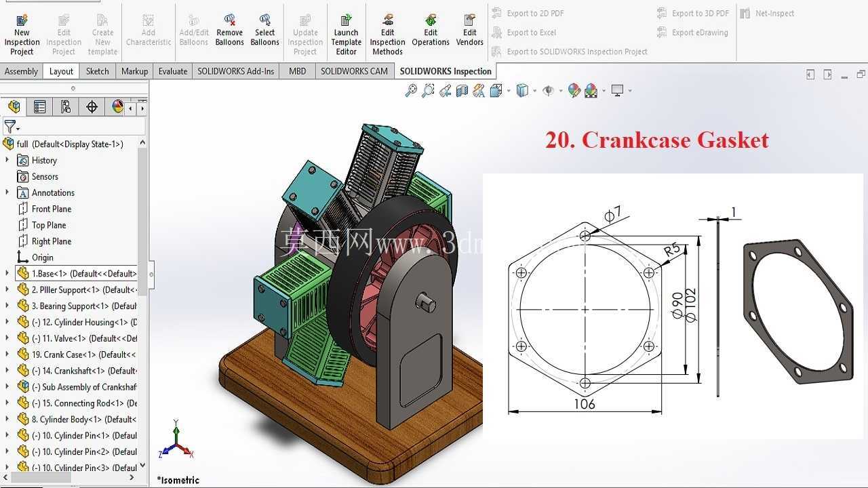Expand 14. Crankshaft<1> component
The image size is (868, 488).
tap(7, 370)
